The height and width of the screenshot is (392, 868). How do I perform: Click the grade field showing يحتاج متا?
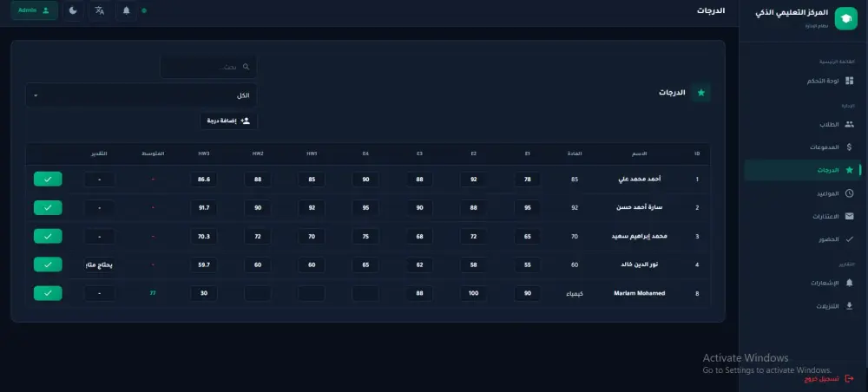pyautogui.click(x=100, y=265)
